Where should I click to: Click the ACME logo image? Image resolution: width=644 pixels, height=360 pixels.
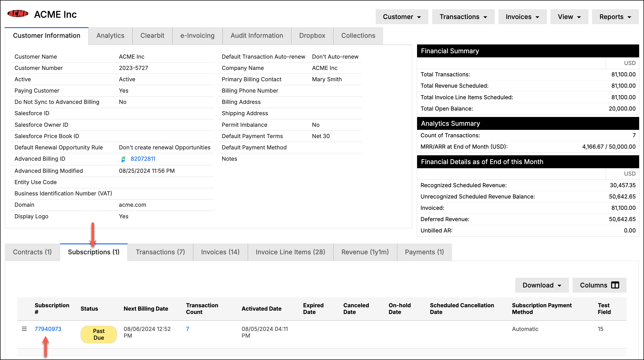pos(18,14)
